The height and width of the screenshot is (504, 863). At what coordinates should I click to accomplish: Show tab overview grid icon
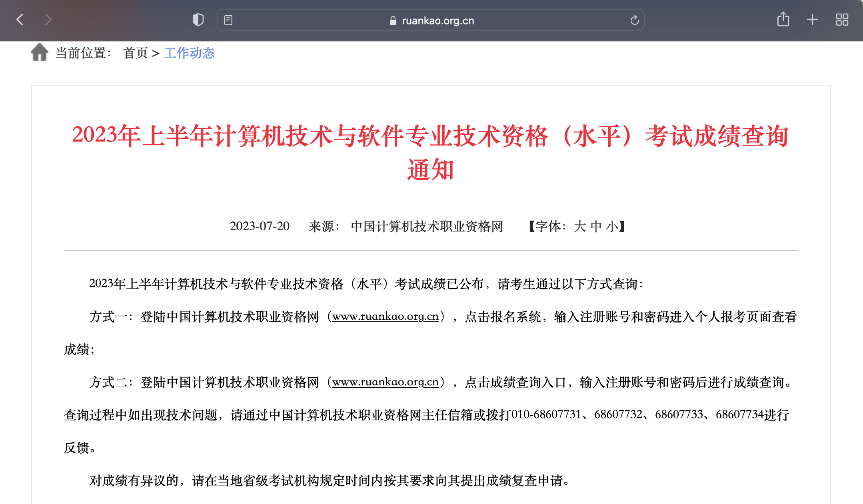click(x=842, y=20)
